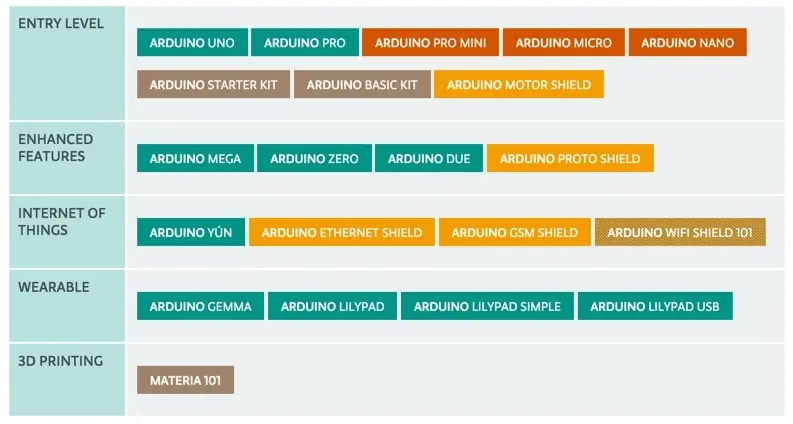Open the Arduino Gemma wearable board
Viewport: 793px width, 424px height.
pyautogui.click(x=201, y=306)
